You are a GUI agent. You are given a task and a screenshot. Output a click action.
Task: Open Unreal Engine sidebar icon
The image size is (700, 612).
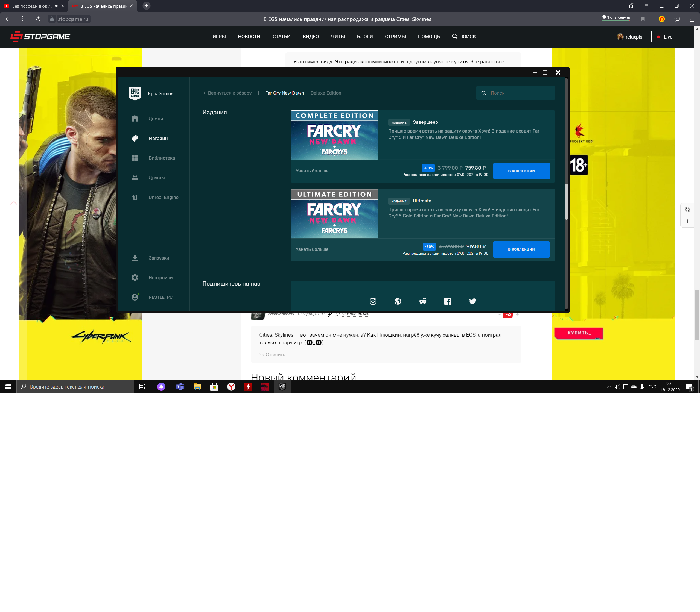point(135,197)
